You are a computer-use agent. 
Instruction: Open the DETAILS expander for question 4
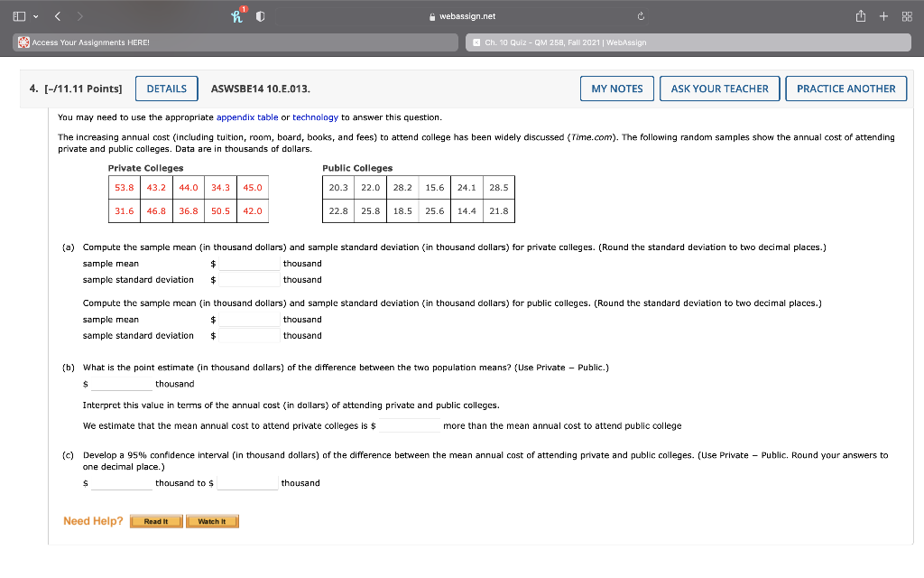(166, 89)
